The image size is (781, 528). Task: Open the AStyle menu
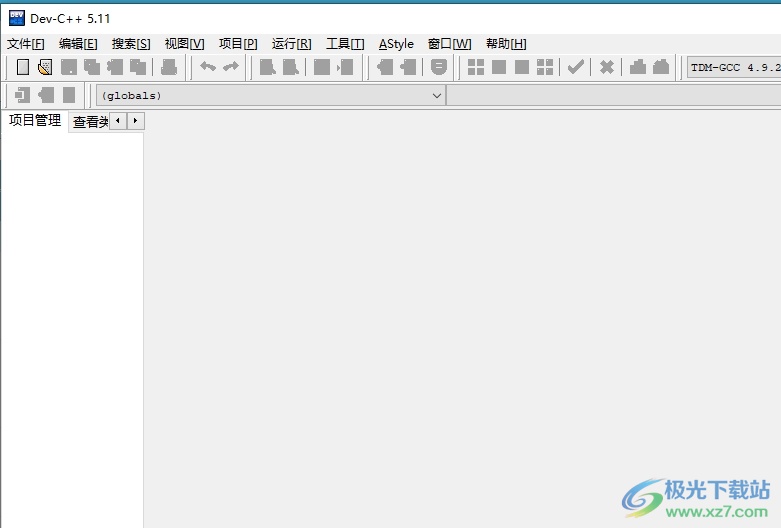click(x=396, y=44)
